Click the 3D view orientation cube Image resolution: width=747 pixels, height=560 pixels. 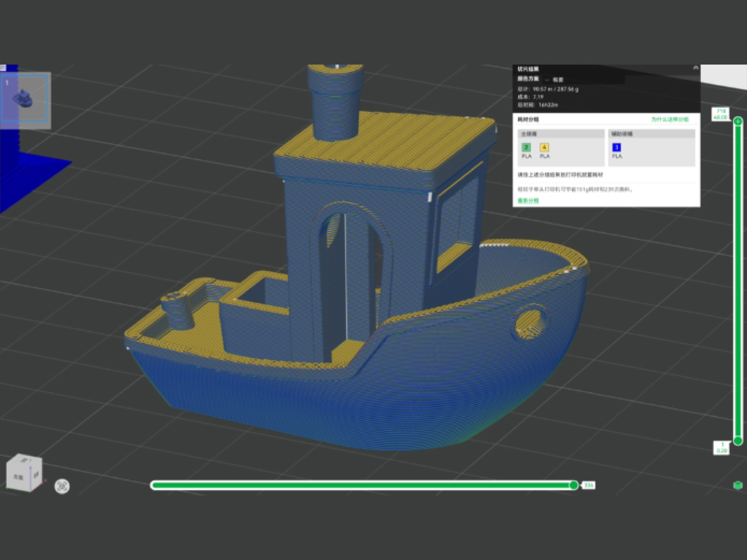[x=24, y=472]
